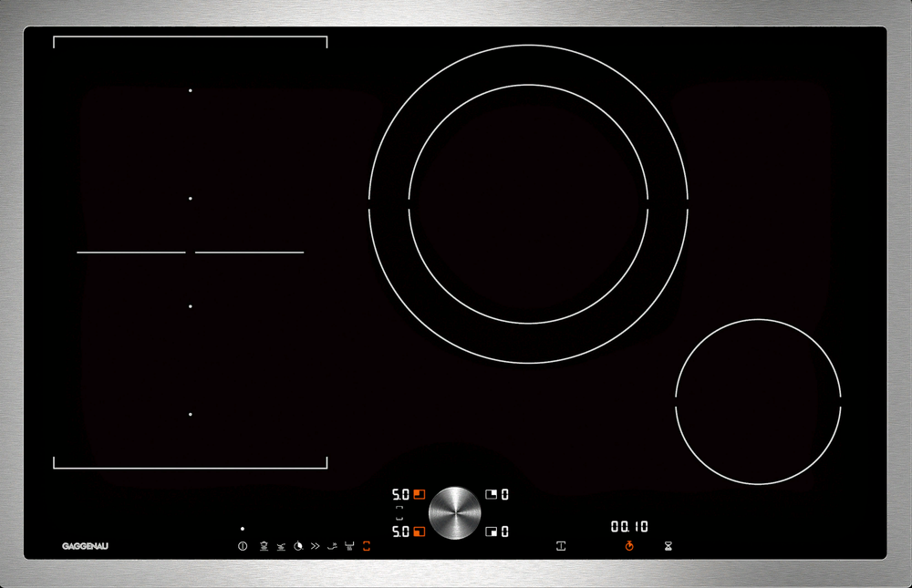912x588 pixels.
Task: Tap the lower-right zone level showing 0
Action: pyautogui.click(x=505, y=531)
